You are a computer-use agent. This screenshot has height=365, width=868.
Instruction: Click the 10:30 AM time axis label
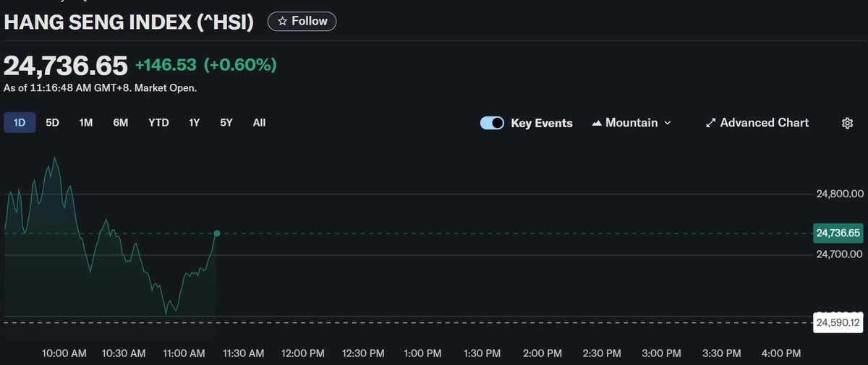click(x=124, y=353)
